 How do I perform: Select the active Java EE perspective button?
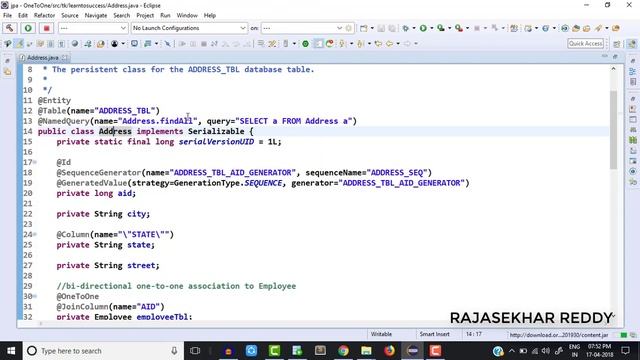point(631,44)
